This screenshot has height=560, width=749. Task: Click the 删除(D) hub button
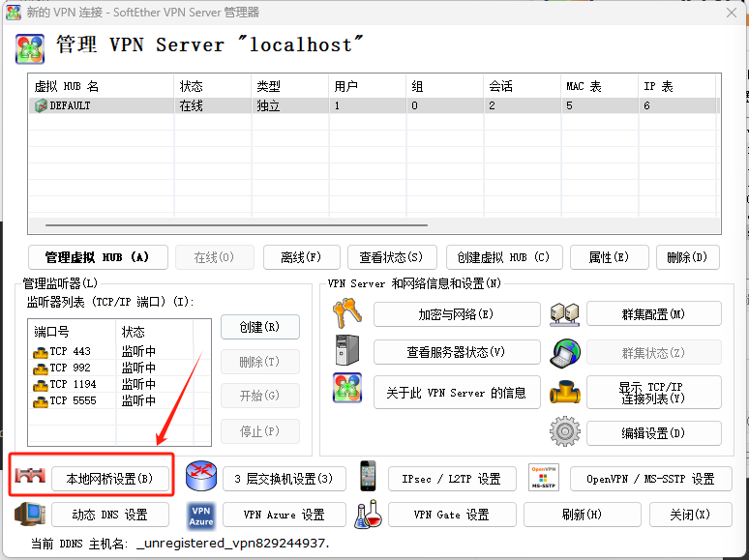[x=687, y=257]
